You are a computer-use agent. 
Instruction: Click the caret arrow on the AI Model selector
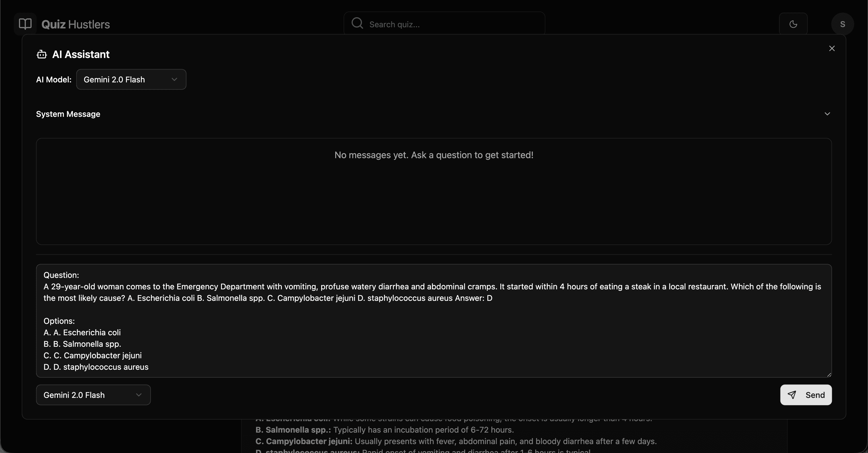click(174, 80)
